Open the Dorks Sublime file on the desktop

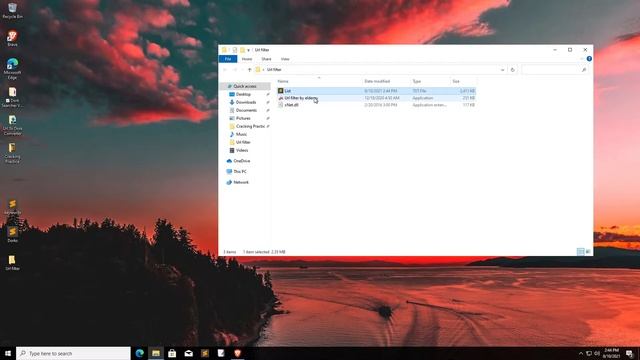tap(12, 235)
